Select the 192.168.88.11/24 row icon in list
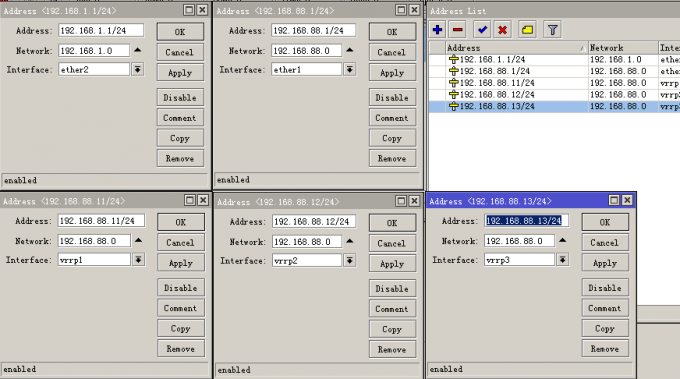 point(454,83)
